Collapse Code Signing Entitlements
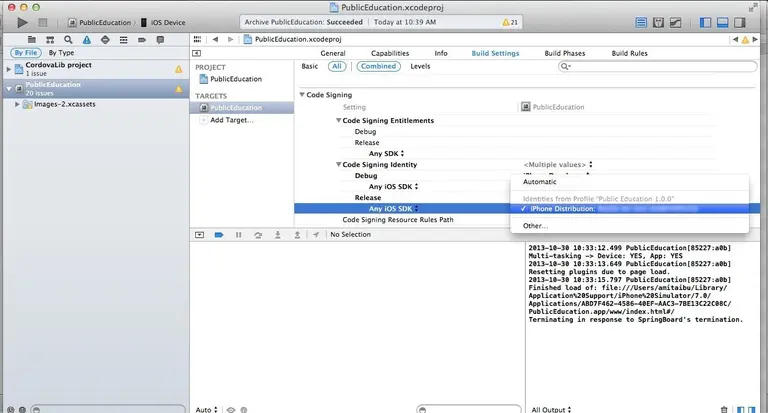 pos(338,120)
